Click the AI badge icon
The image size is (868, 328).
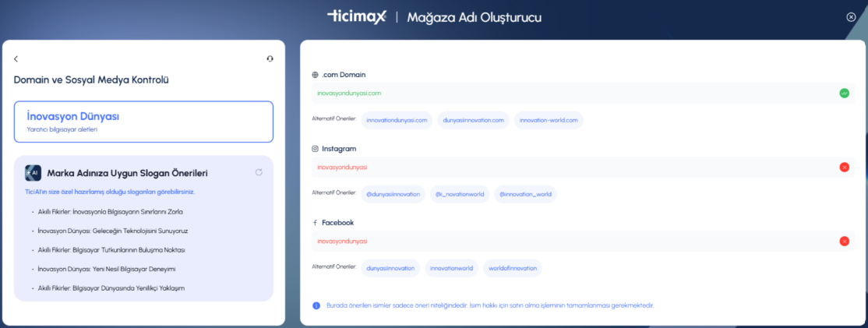pos(33,173)
